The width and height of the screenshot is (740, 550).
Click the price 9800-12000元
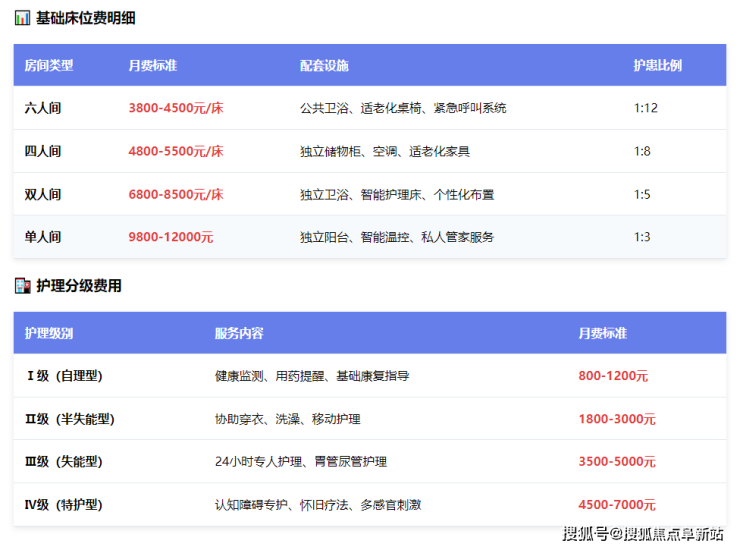171,237
